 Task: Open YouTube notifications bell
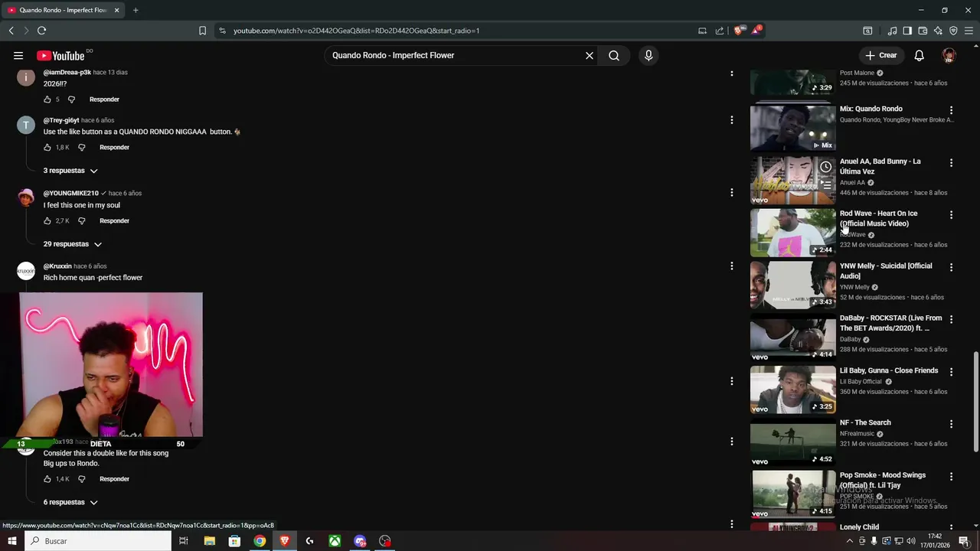pyautogui.click(x=919, y=55)
